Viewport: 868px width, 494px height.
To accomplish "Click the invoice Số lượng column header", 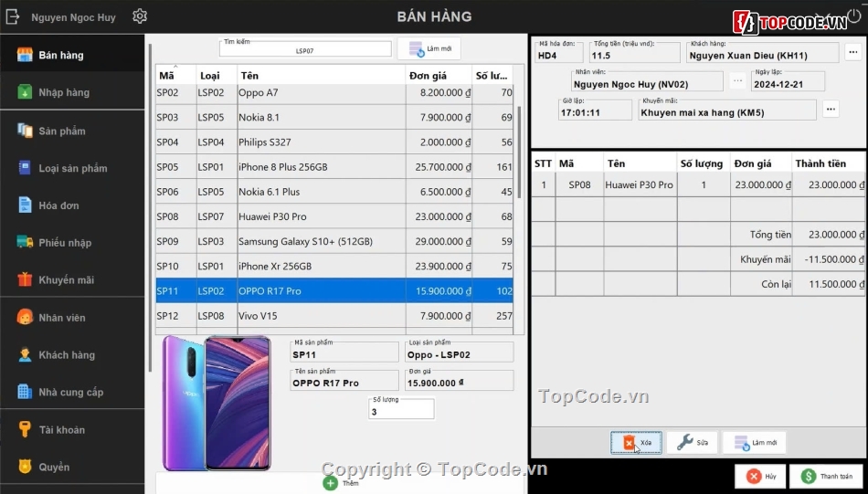I will [x=702, y=163].
